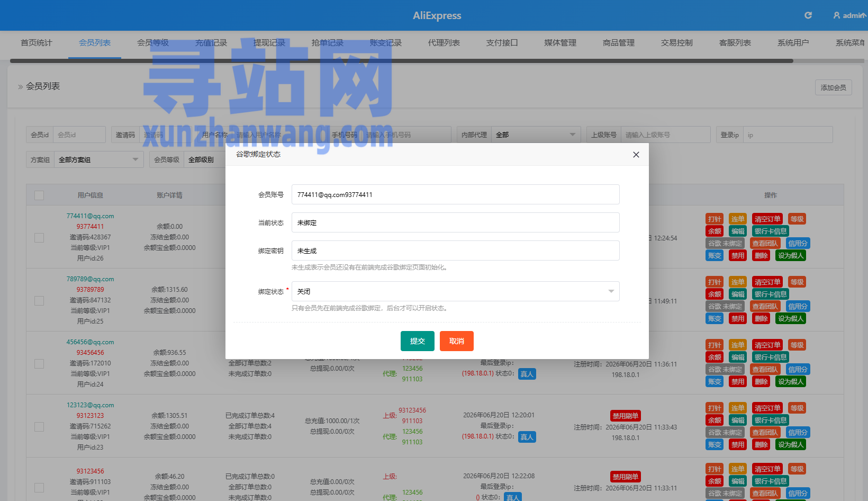Click 连单 for the bottom 93123456 row
Viewport: 868px width, 501px height.
738,469
